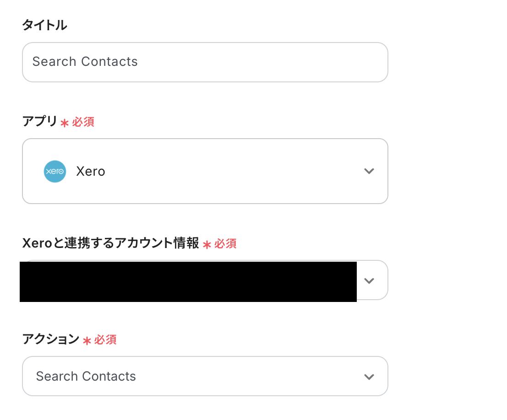
Task: Click the chevron beside the account information field
Action: 369,280
